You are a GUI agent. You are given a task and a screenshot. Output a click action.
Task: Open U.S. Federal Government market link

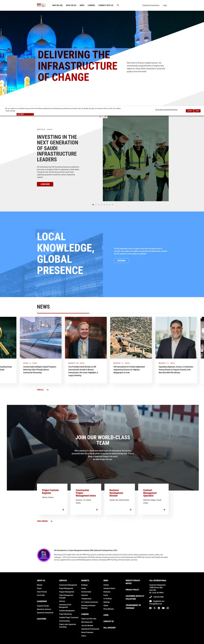90,602
